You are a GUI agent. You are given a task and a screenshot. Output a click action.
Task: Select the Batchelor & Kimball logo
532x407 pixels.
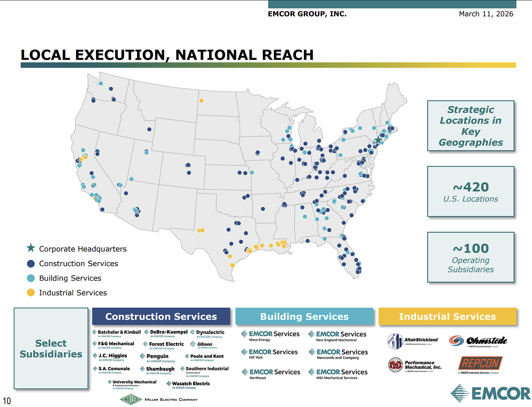pyautogui.click(x=117, y=333)
